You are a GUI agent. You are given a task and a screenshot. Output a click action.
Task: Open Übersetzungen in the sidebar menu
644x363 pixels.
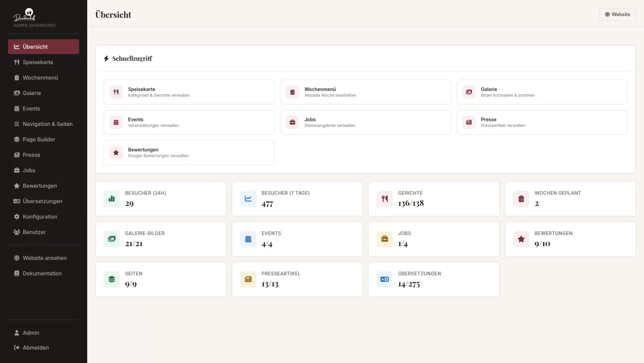coord(43,201)
